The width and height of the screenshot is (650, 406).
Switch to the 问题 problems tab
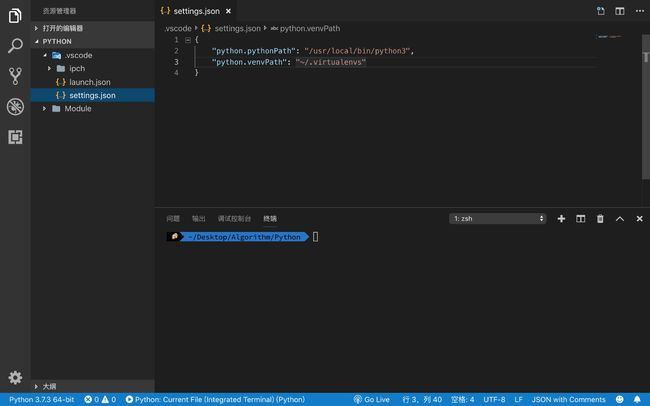(173, 219)
